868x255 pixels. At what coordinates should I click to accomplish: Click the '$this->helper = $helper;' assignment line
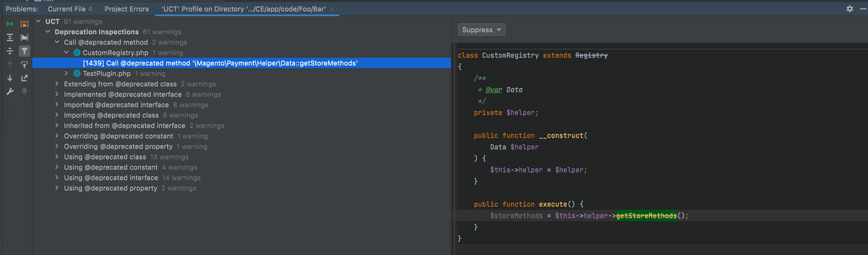538,170
